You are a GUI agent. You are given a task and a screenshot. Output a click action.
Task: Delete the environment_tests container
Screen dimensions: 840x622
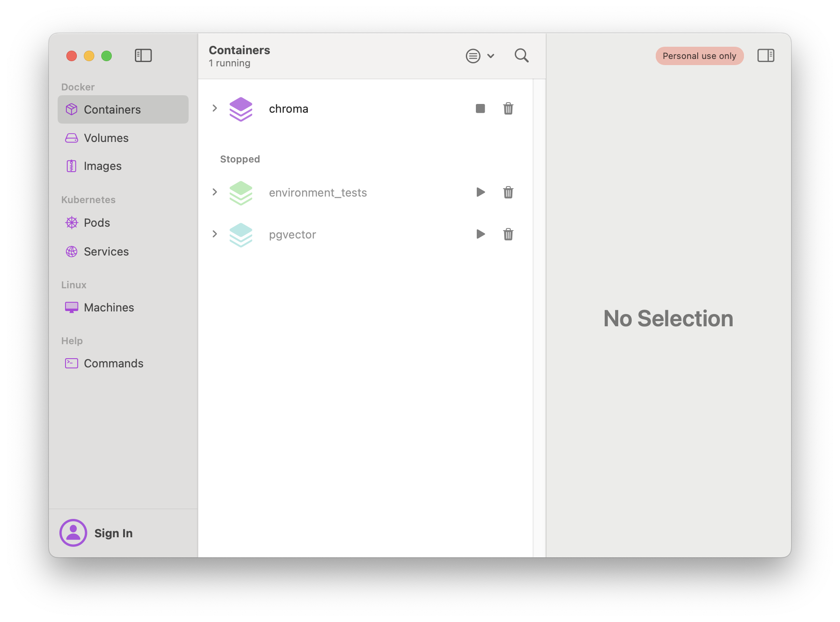(x=508, y=192)
